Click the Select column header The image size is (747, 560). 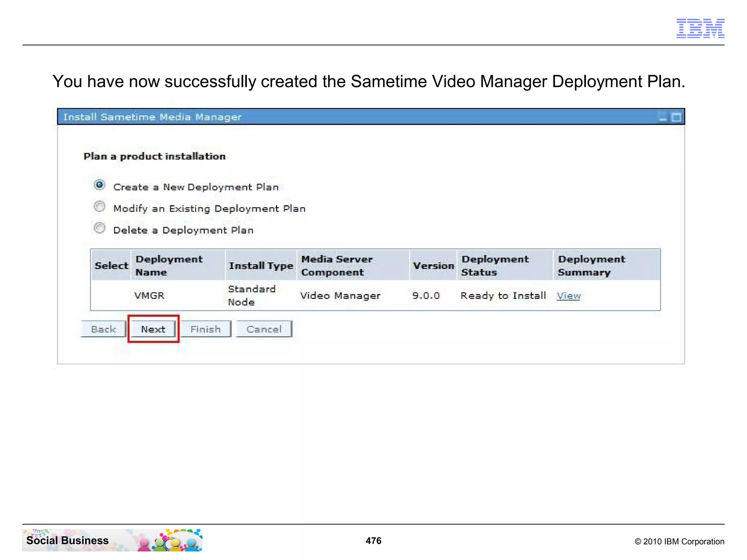(x=111, y=265)
